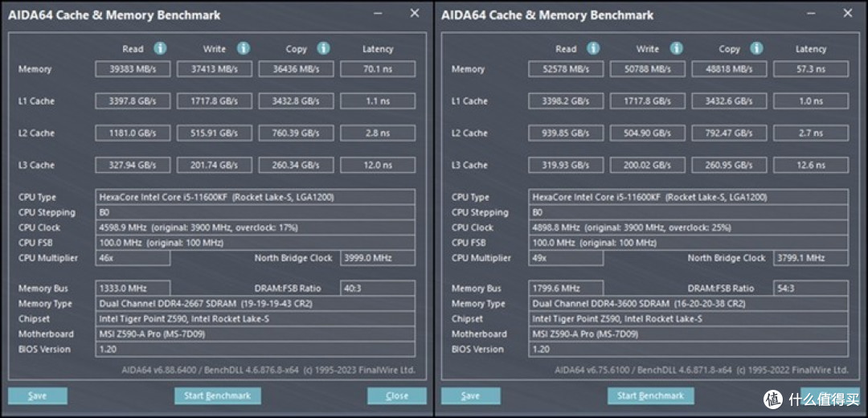
Task: Click L3 write value 201.74 GB/s
Action: coord(215,165)
